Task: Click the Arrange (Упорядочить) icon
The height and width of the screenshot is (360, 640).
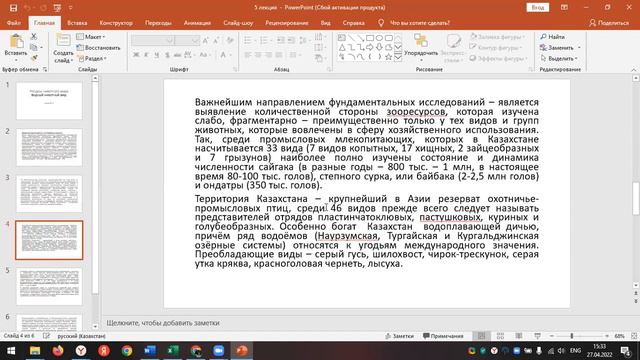Action: [x=420, y=41]
